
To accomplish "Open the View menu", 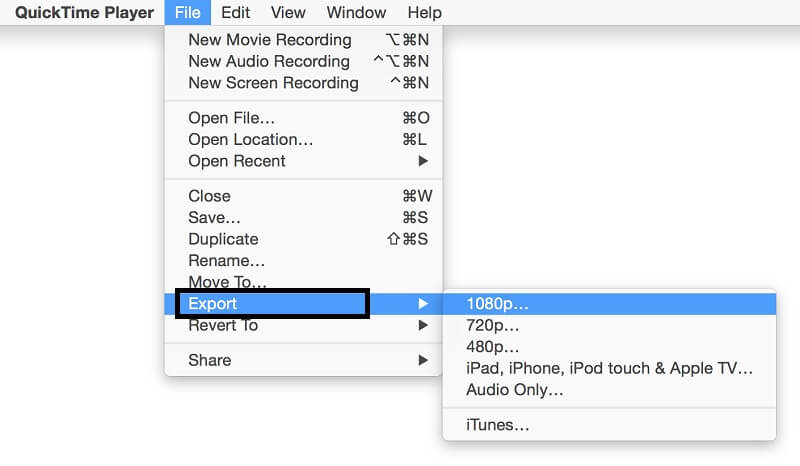I will (288, 13).
